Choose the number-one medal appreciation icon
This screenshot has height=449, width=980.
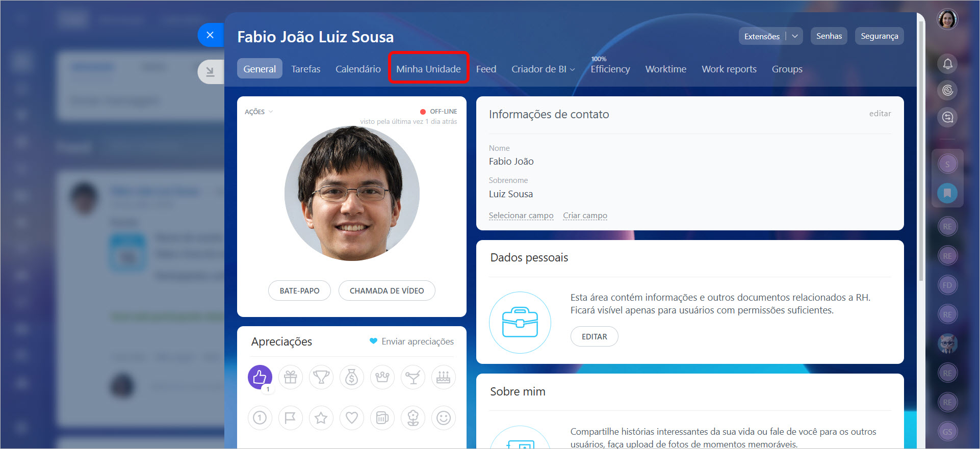coord(260,418)
